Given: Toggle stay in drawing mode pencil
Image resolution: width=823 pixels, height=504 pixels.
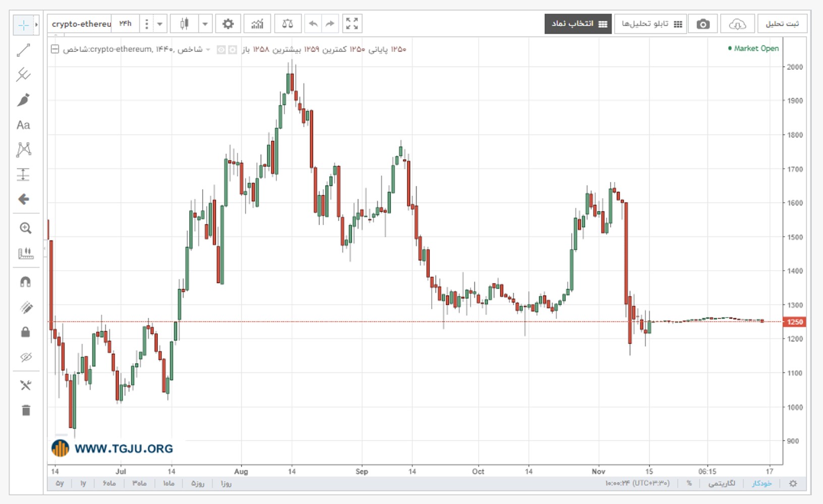Looking at the screenshot, I should pos(25,307).
